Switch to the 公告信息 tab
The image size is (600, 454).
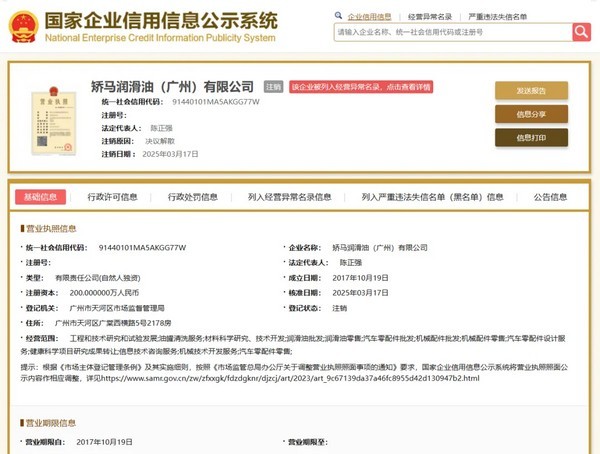click(x=551, y=197)
